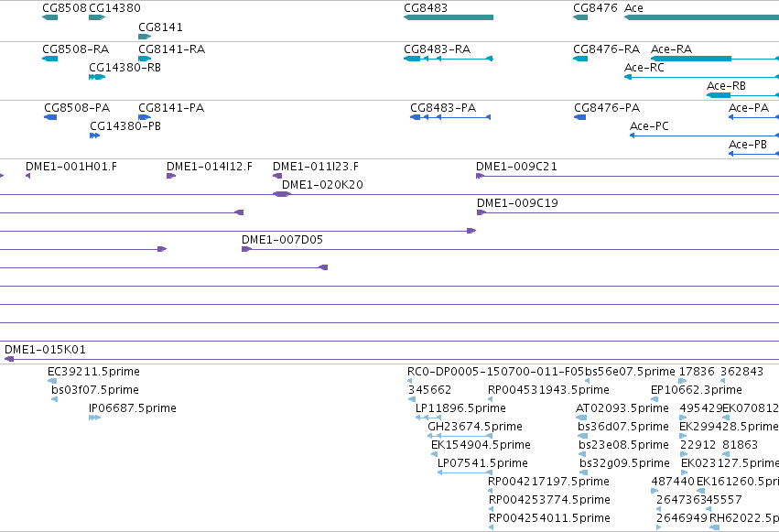Viewport: 779px width, 532px height.
Task: Click the DME1-009C21 BAC clone
Action: pyautogui.click(x=627, y=176)
